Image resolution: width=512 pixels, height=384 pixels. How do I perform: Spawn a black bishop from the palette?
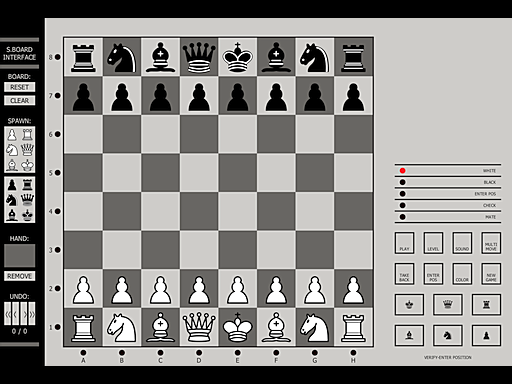point(12,215)
